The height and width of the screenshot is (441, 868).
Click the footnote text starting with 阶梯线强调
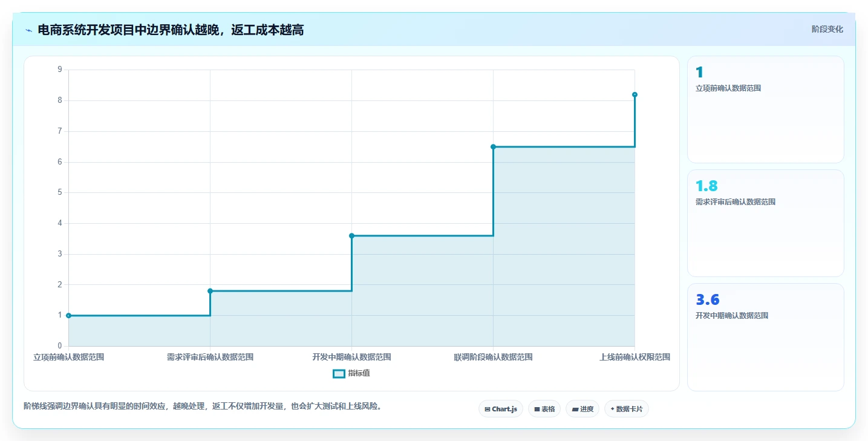click(x=202, y=407)
